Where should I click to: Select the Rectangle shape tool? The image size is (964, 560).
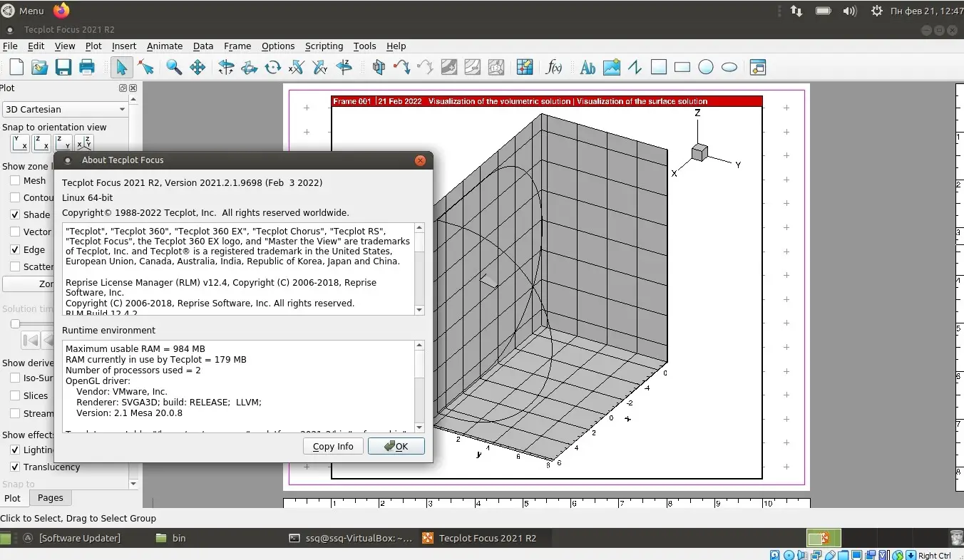point(682,67)
